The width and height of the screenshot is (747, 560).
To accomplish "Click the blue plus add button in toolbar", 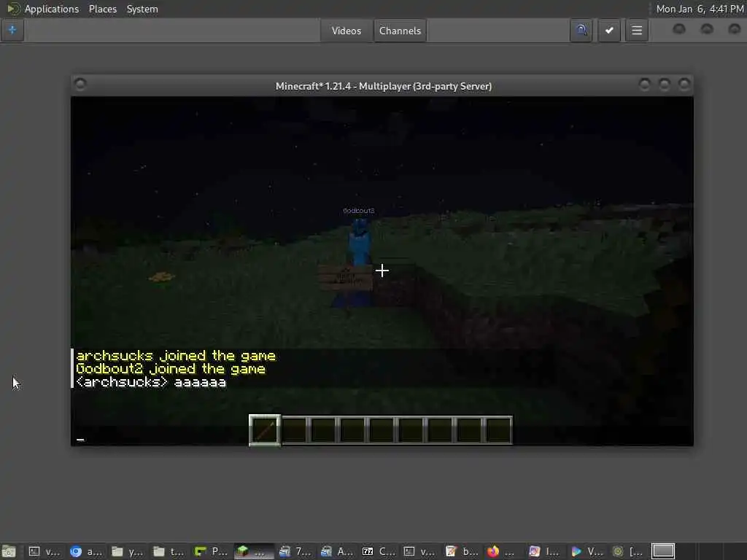I will 12,31.
